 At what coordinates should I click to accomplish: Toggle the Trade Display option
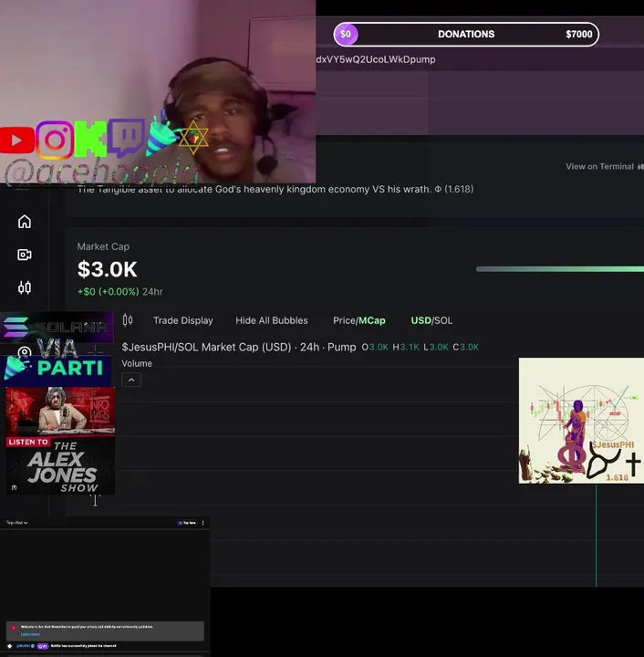point(183,320)
